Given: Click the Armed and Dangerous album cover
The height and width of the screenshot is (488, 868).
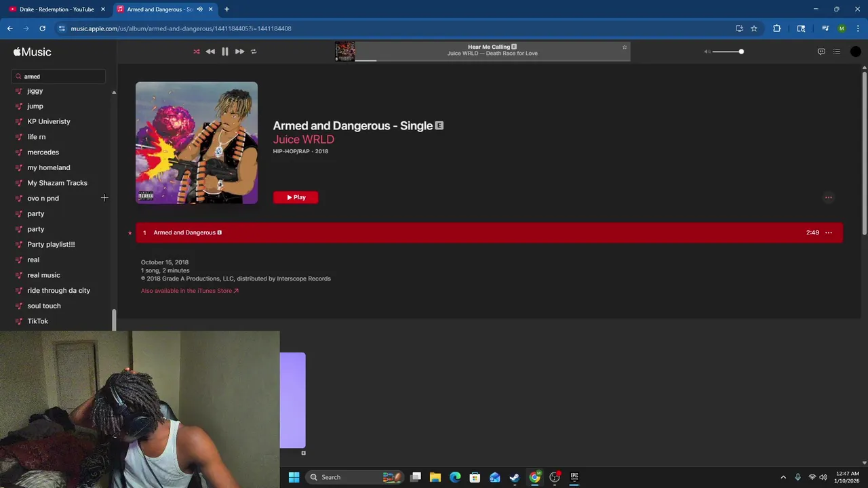Looking at the screenshot, I should point(197,143).
